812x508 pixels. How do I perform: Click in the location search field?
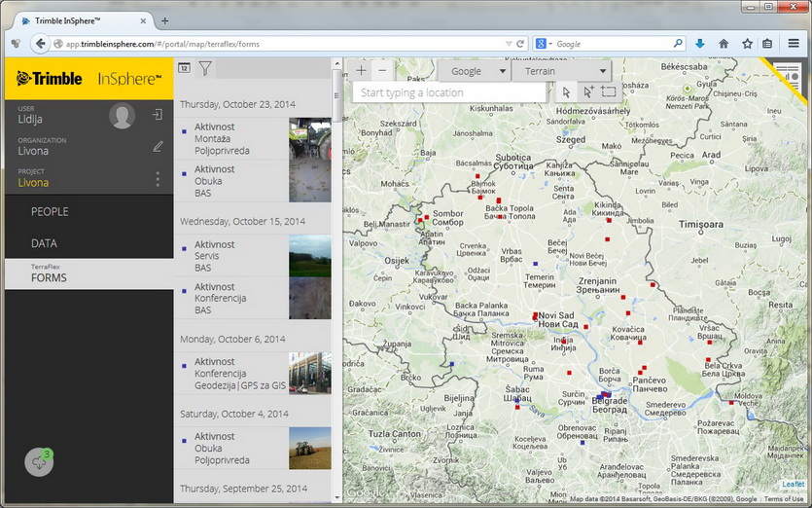click(x=449, y=92)
